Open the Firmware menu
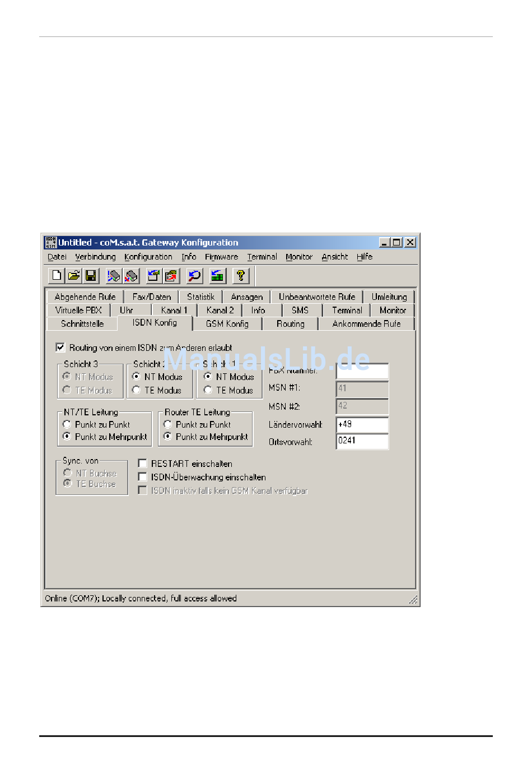Image resolution: width=532 pixels, height=778 pixels. click(x=221, y=257)
